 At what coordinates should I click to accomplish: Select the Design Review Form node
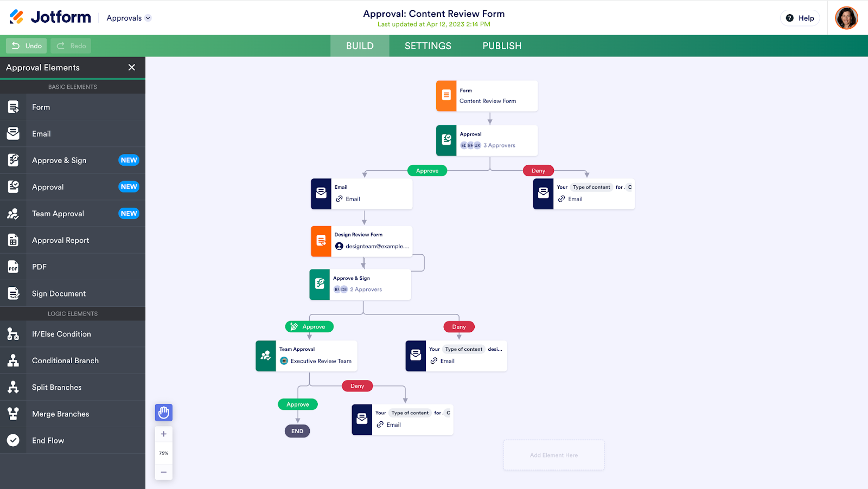pos(362,241)
